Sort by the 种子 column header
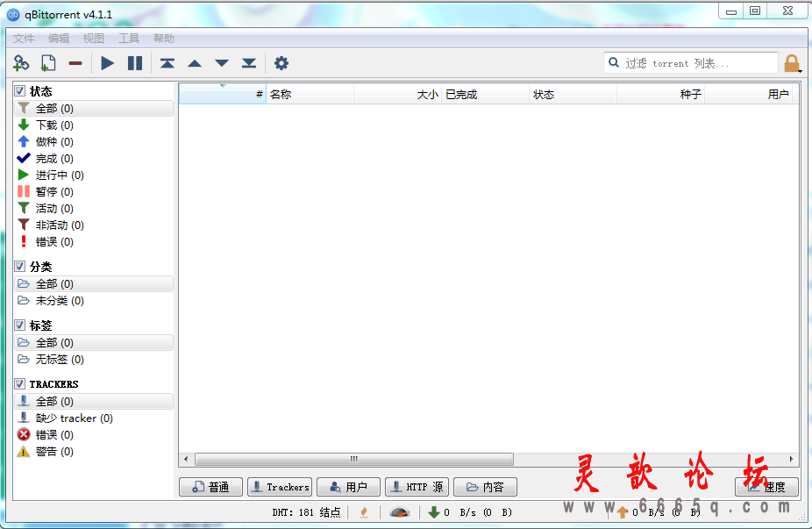The image size is (812, 529). click(x=661, y=94)
